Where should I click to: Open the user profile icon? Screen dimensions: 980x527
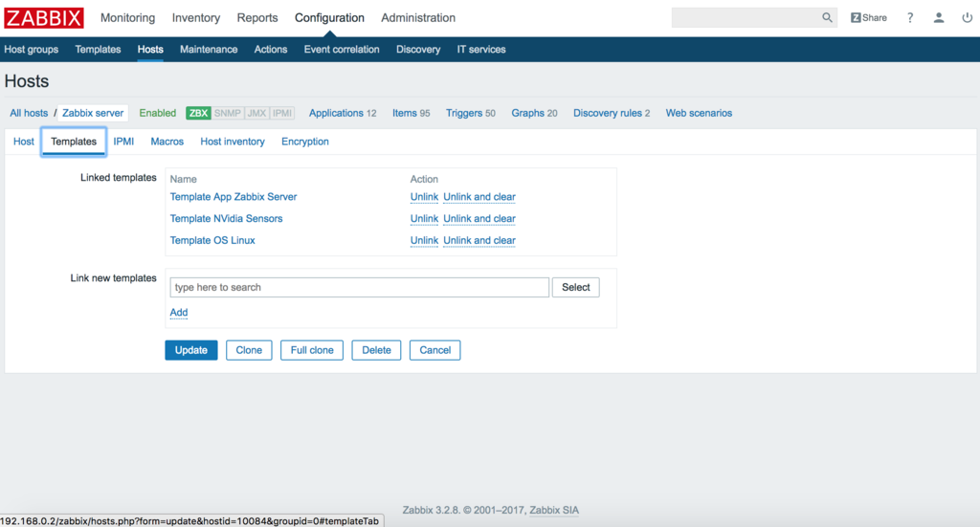(x=939, y=17)
